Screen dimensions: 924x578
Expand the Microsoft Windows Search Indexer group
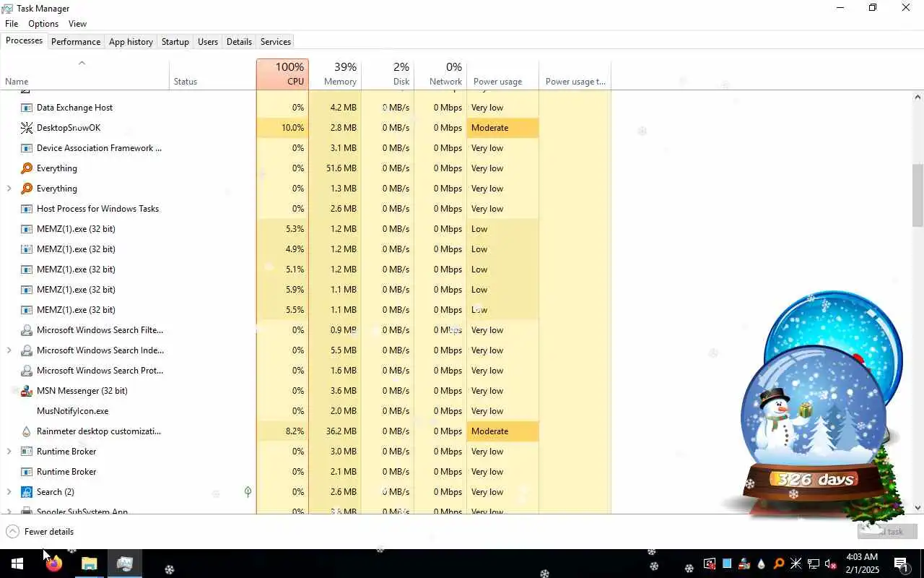9,350
